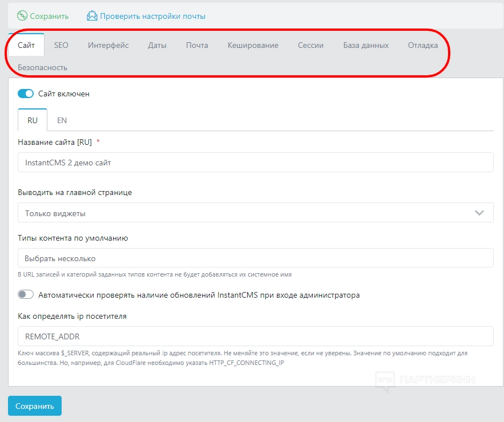Select the База данных tab

click(366, 45)
